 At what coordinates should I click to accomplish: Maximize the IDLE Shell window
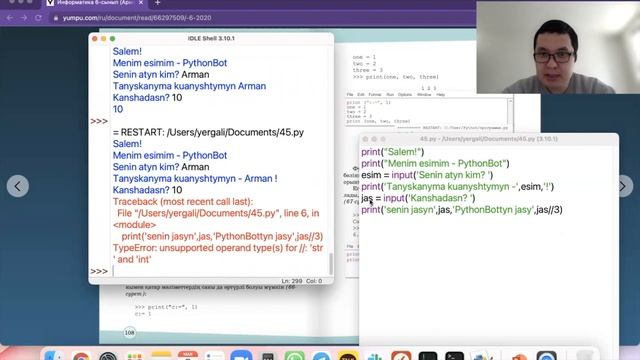coord(113,38)
